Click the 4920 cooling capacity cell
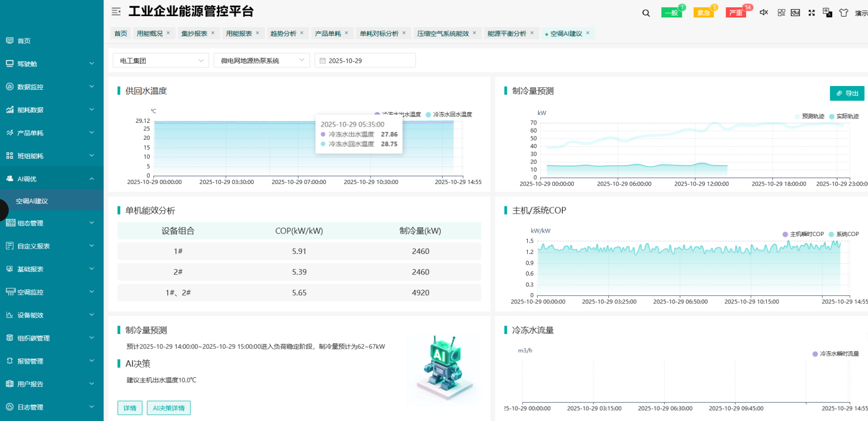 click(x=420, y=293)
